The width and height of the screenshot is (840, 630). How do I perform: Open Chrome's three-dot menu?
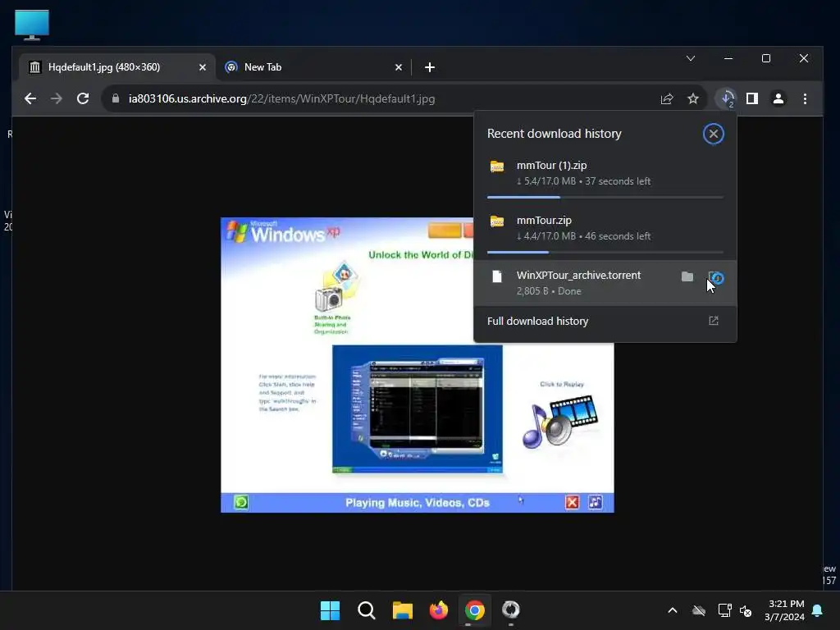[x=805, y=98]
